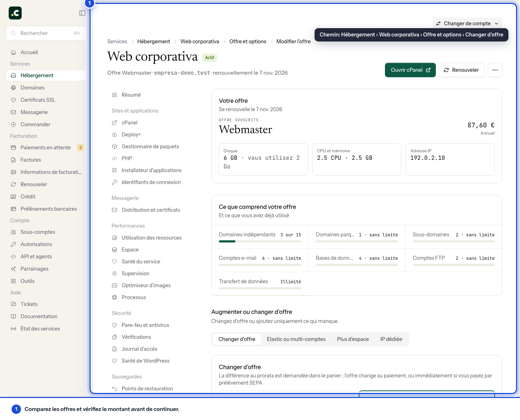Open Accueil from the sidebar
Viewport: 520px width, 420px height.
click(46, 52)
